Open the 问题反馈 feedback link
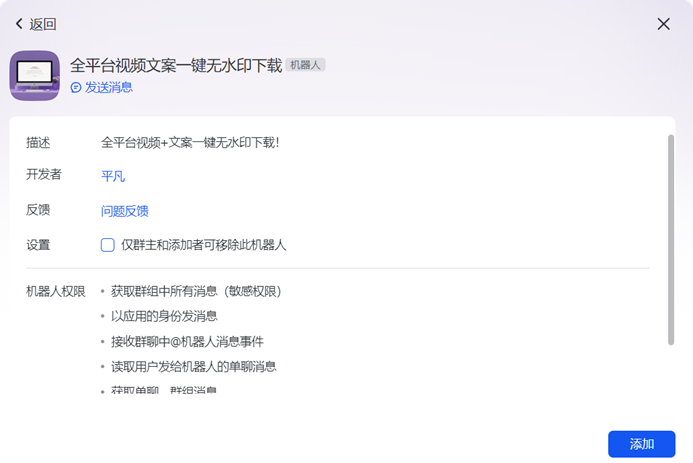The width and height of the screenshot is (693, 463). 125,211
